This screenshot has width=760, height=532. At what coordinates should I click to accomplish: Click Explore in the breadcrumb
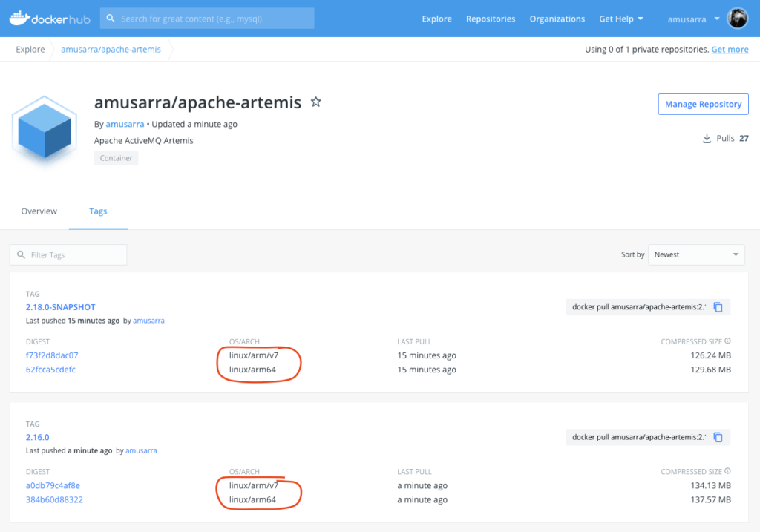[x=30, y=50]
